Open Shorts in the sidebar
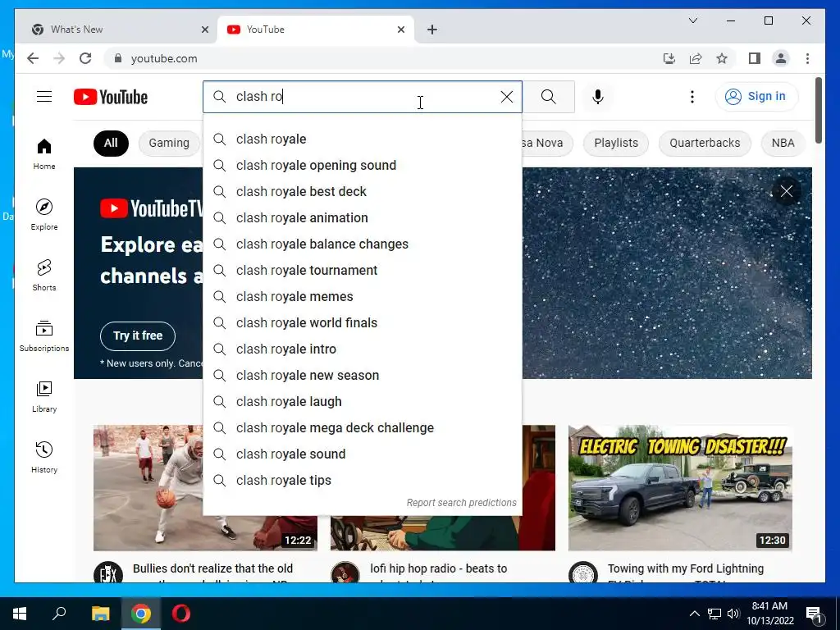This screenshot has height=630, width=840. coord(44,276)
